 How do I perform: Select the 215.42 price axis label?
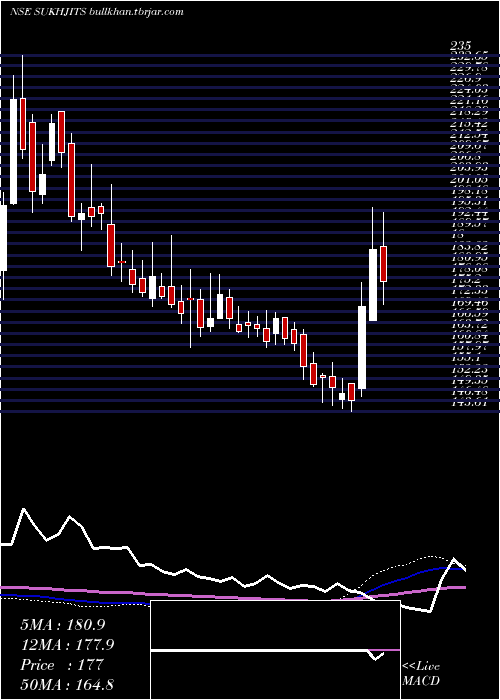click(x=469, y=124)
